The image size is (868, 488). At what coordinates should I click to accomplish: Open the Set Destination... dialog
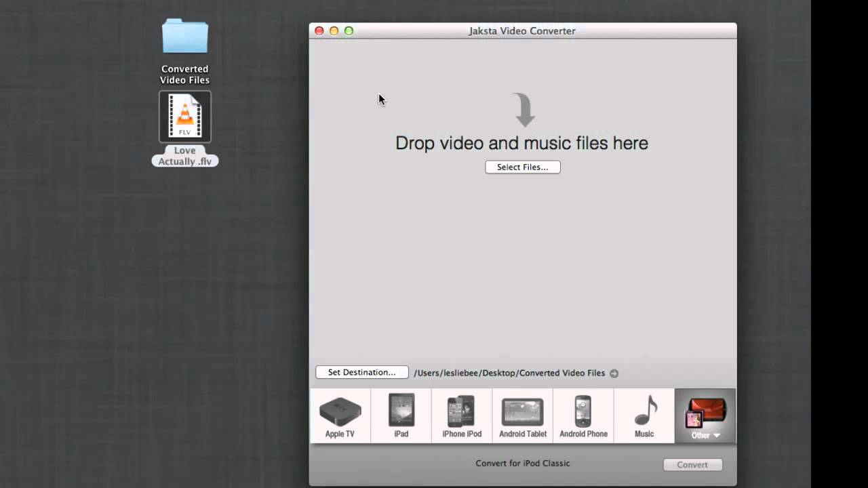coord(362,372)
